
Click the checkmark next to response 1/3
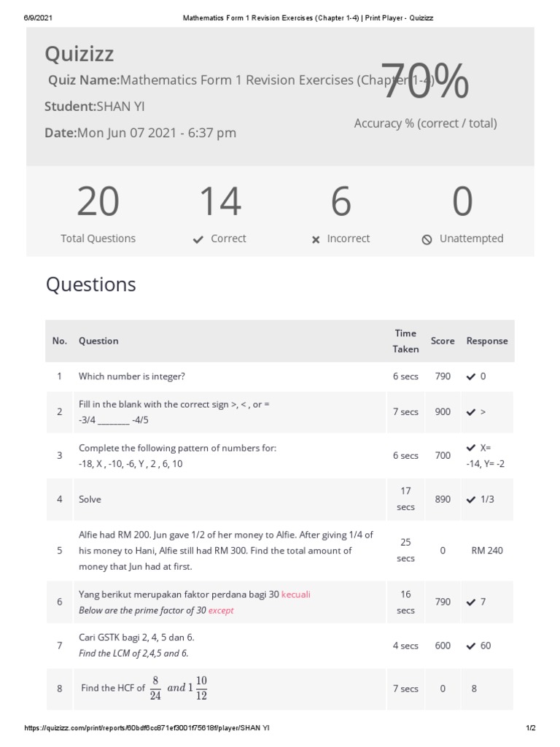(x=471, y=500)
